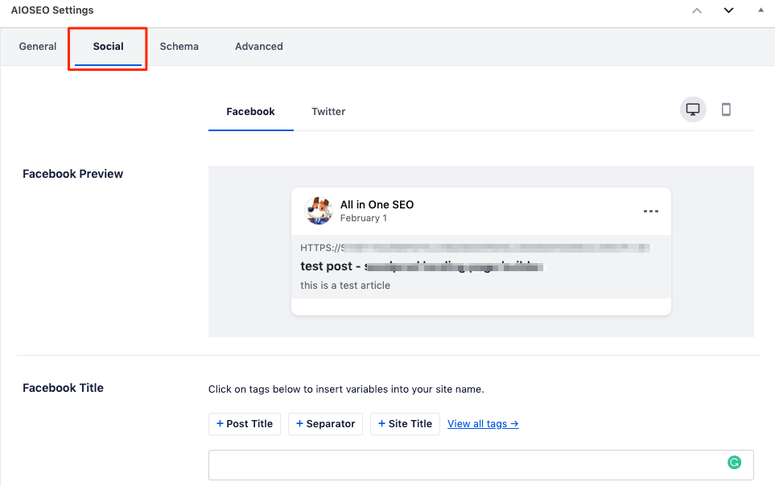Focus the Facebook Title input field
This screenshot has height=486, width=775.
coord(481,465)
